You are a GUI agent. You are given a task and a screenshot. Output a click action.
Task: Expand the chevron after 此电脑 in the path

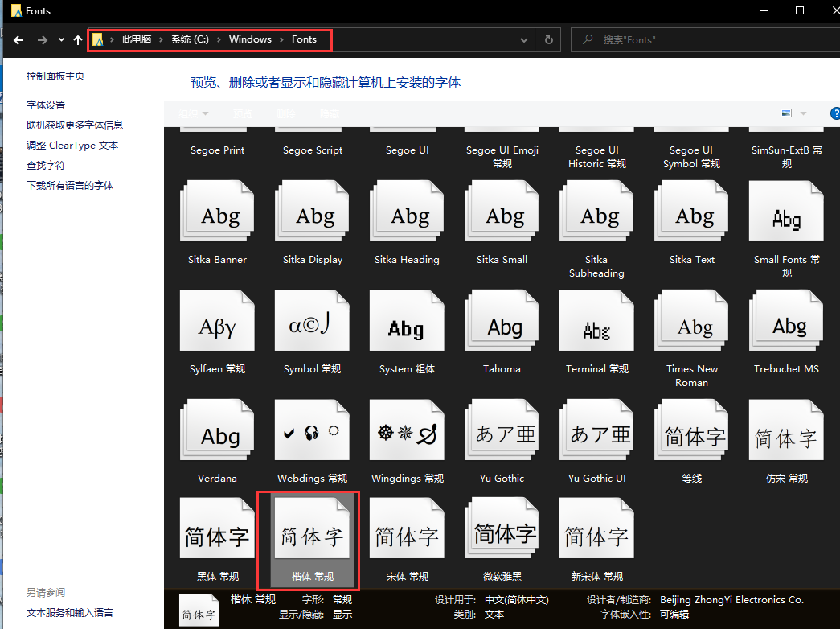(161, 39)
